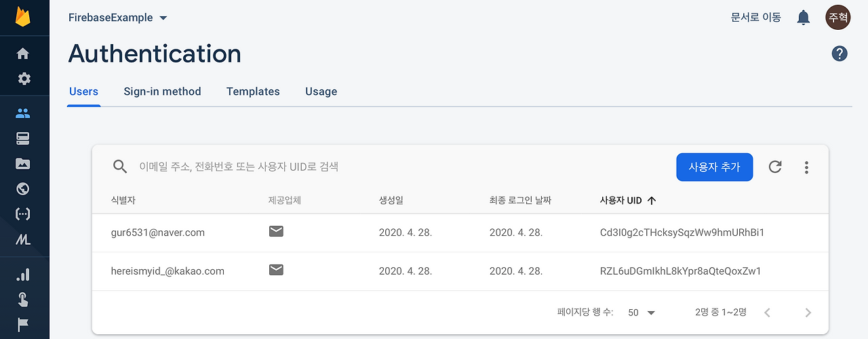Refresh the users list
This screenshot has height=339, width=868.
775,167
